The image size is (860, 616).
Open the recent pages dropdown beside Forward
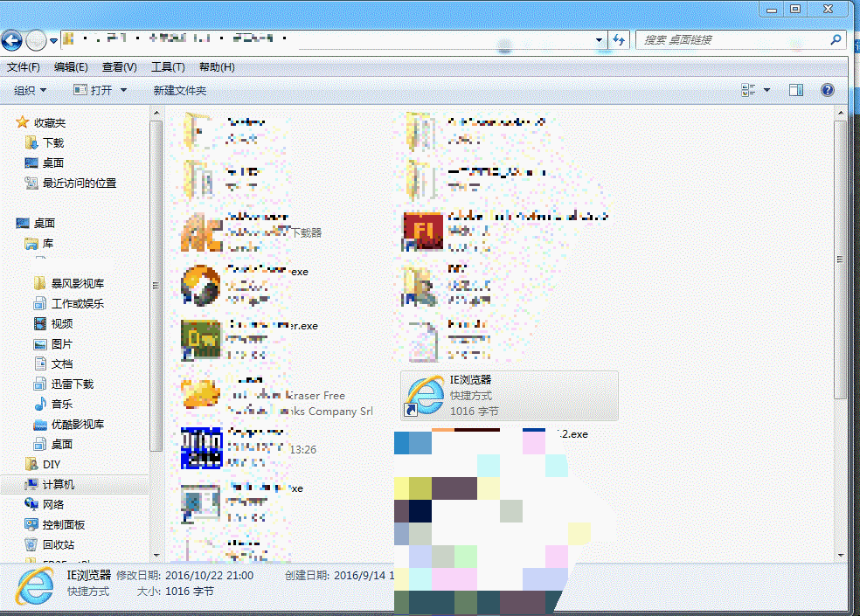tap(54, 40)
